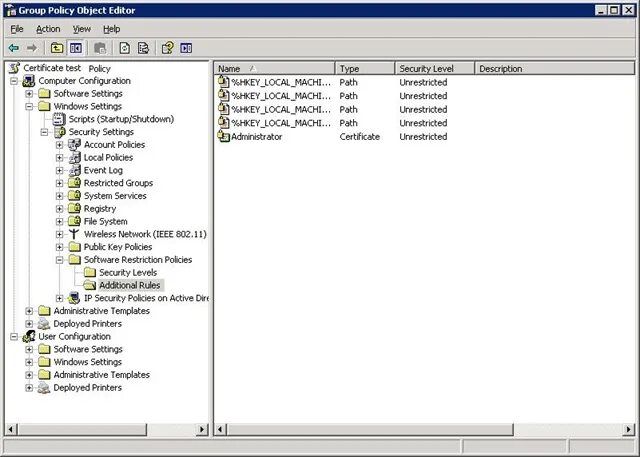Click the Local Policies icon
The width and height of the screenshot is (640, 457).
pos(74,158)
